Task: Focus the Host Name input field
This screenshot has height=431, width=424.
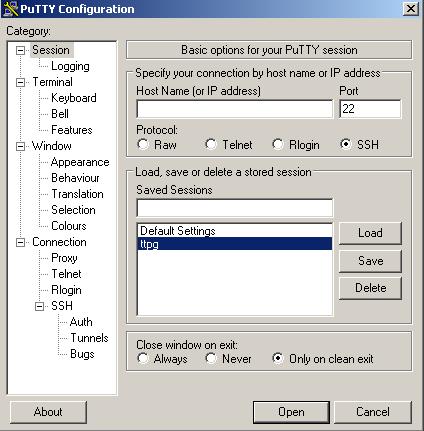Action: point(235,109)
